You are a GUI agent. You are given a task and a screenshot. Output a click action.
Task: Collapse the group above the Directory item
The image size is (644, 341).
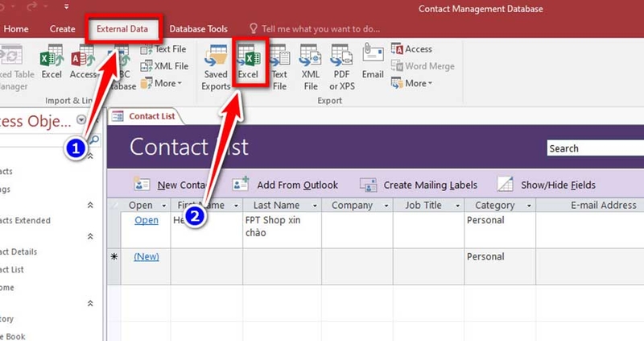pos(90,303)
